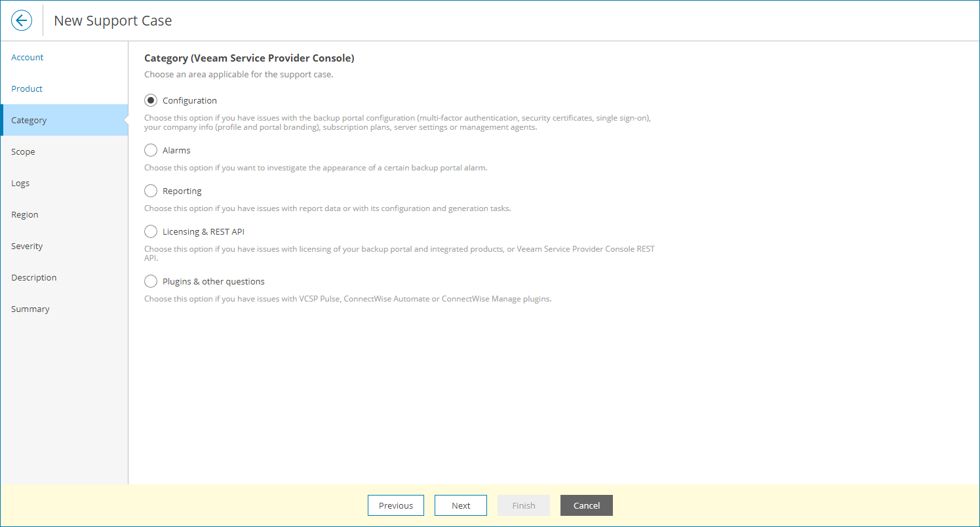Image resolution: width=980 pixels, height=527 pixels.
Task: Open the Account wizard step
Action: 64,57
